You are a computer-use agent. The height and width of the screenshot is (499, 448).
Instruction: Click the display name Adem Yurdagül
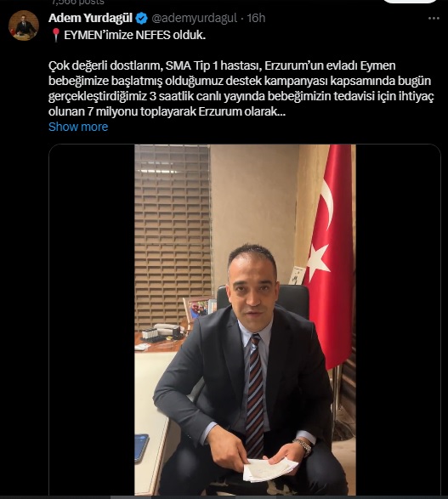coord(90,18)
